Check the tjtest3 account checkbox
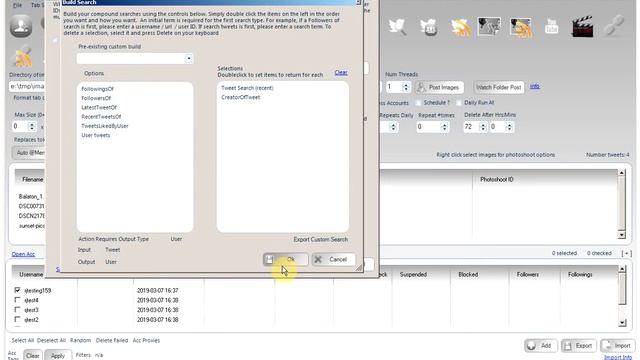Image resolution: width=640 pixels, height=360 pixels. [x=17, y=309]
